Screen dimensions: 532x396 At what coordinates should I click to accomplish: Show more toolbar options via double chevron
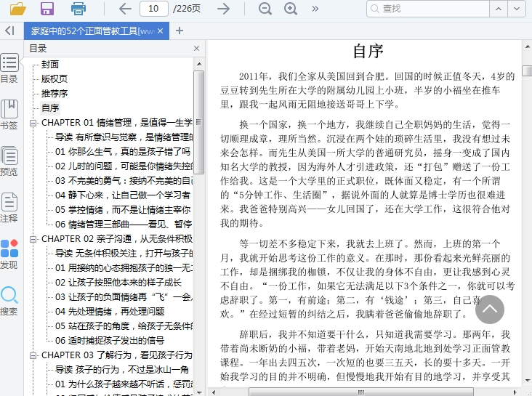[315, 9]
